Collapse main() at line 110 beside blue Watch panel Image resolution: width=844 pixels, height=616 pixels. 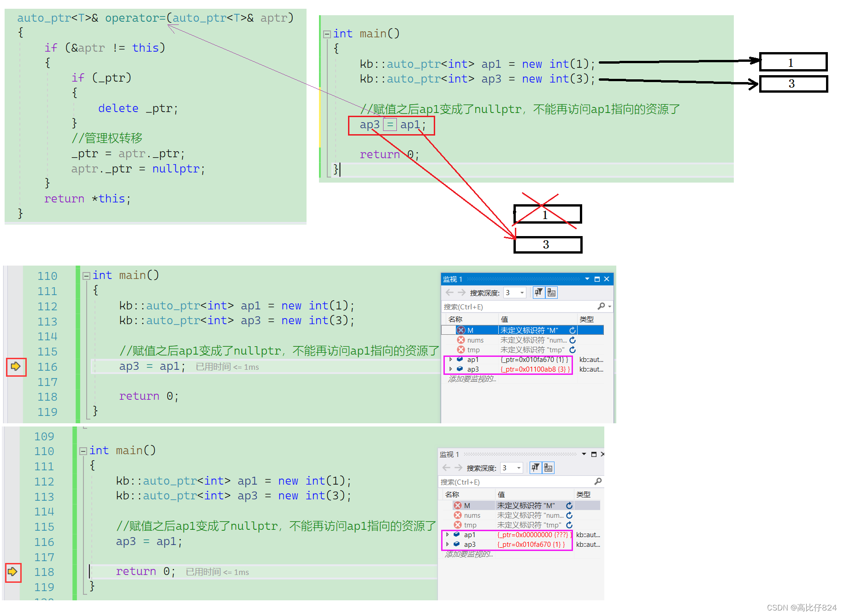(x=86, y=276)
